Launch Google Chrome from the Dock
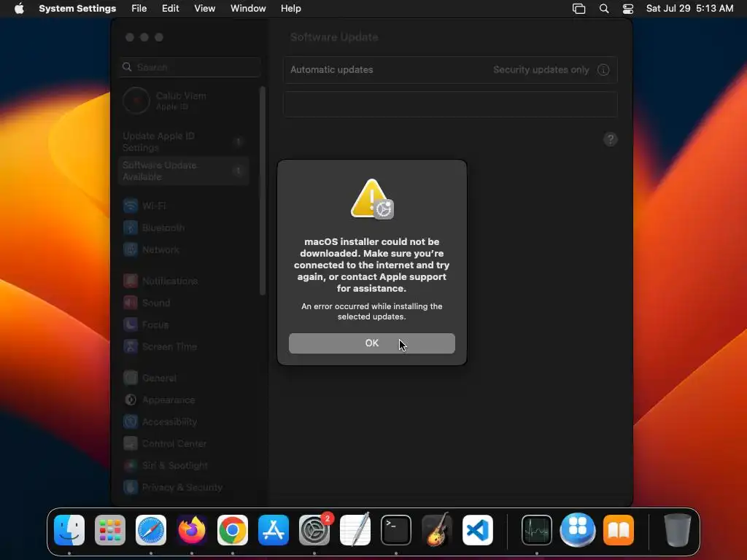 click(233, 530)
